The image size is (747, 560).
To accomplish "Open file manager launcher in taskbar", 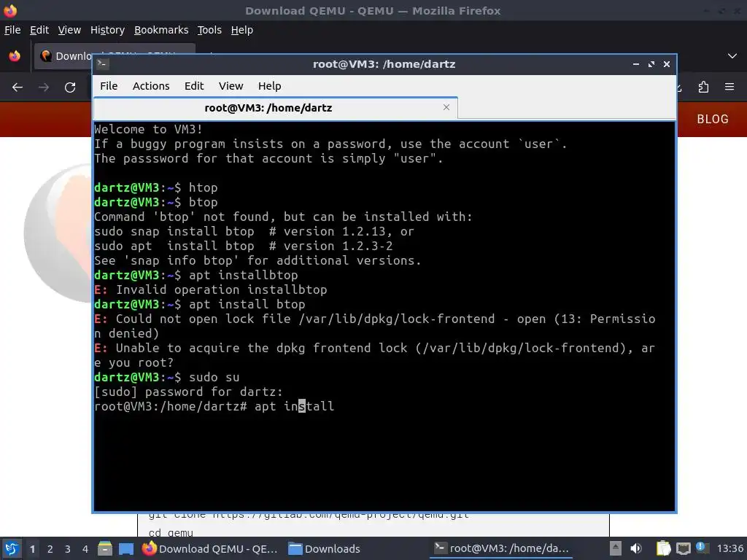I will pyautogui.click(x=105, y=548).
